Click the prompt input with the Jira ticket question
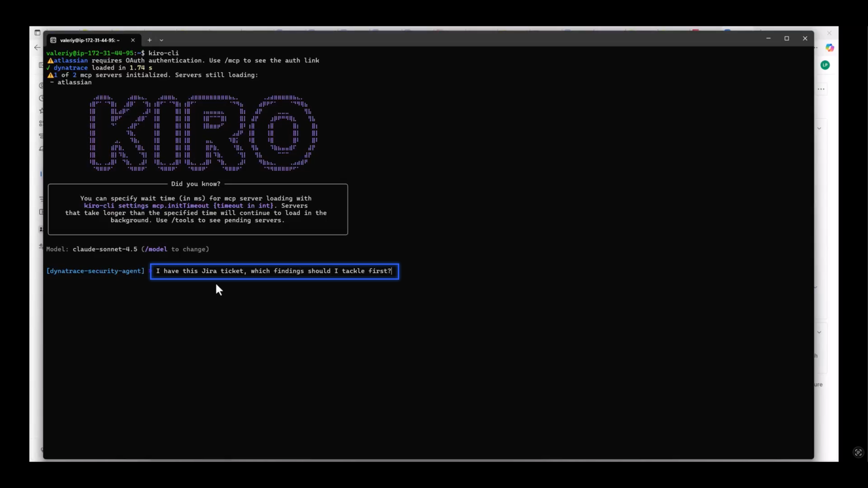The height and width of the screenshot is (488, 868). click(x=275, y=271)
